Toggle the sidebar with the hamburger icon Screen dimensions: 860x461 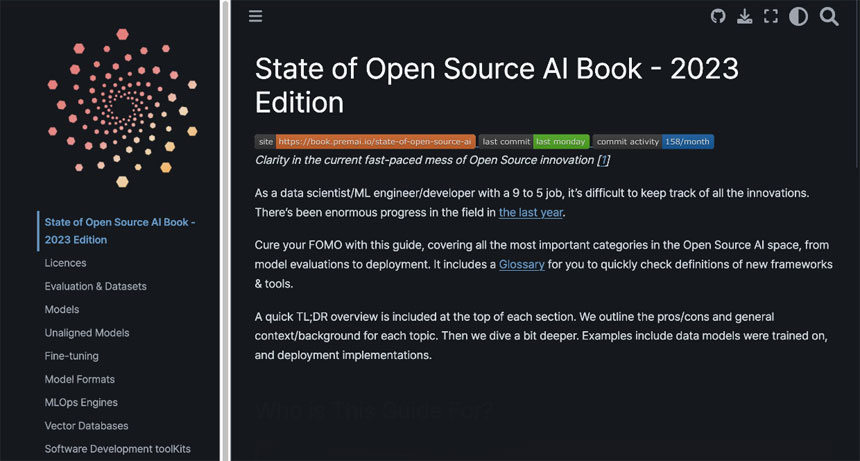click(256, 16)
